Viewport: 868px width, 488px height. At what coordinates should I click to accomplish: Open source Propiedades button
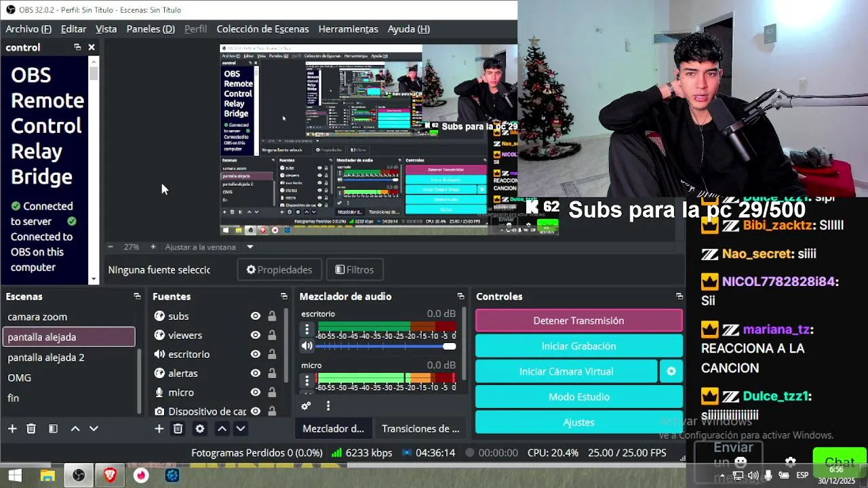tap(279, 270)
